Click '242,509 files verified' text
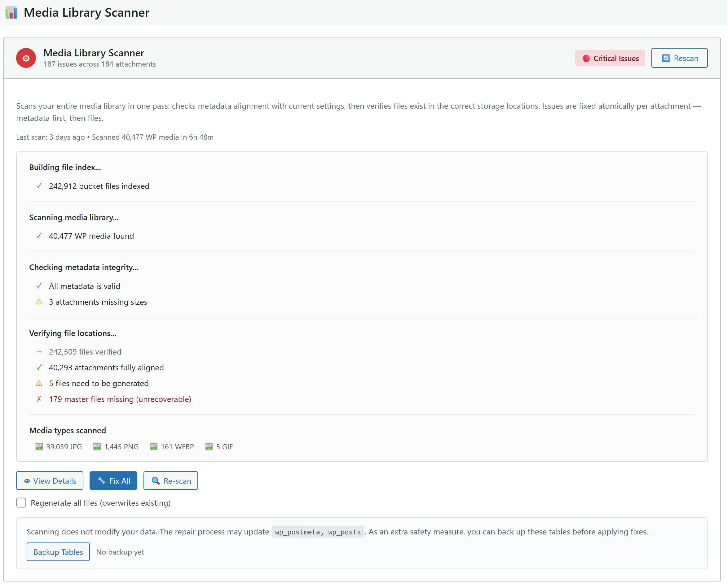 85,351
